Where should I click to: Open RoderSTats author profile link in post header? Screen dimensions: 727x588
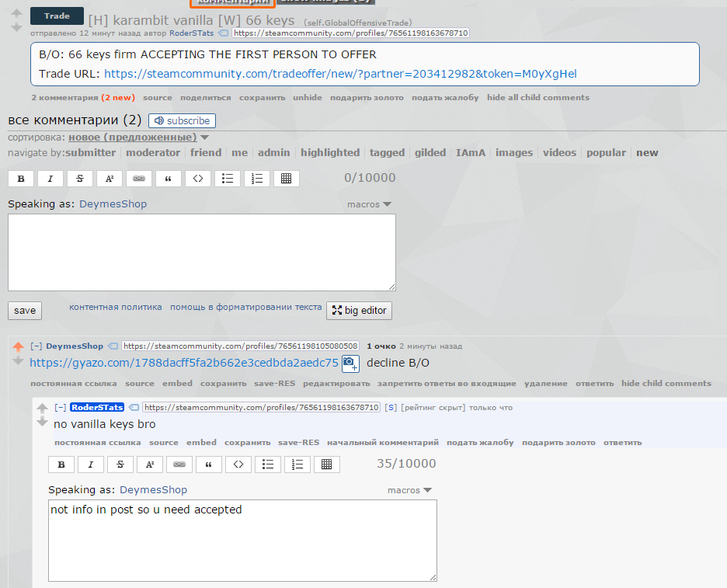192,33
